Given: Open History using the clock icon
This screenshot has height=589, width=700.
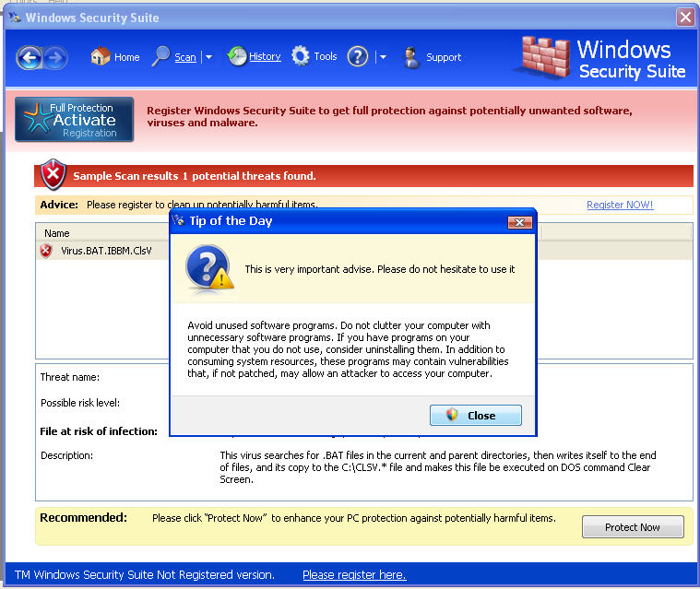Looking at the screenshot, I should click(x=237, y=56).
